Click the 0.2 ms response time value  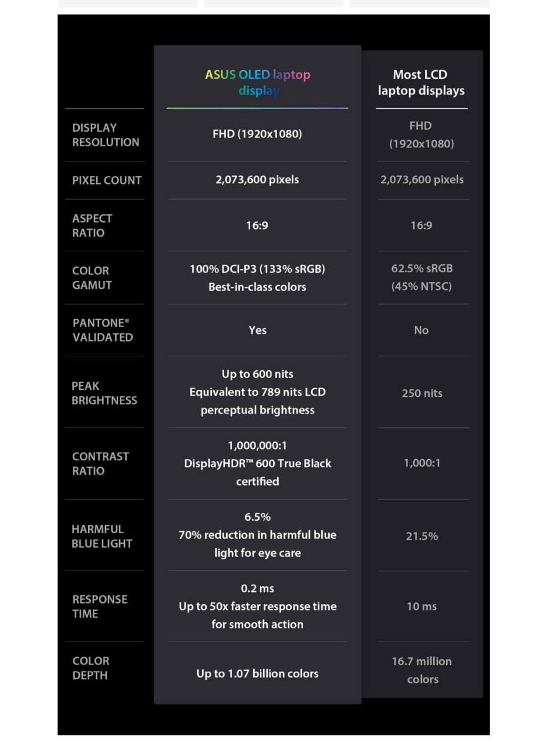tap(257, 588)
